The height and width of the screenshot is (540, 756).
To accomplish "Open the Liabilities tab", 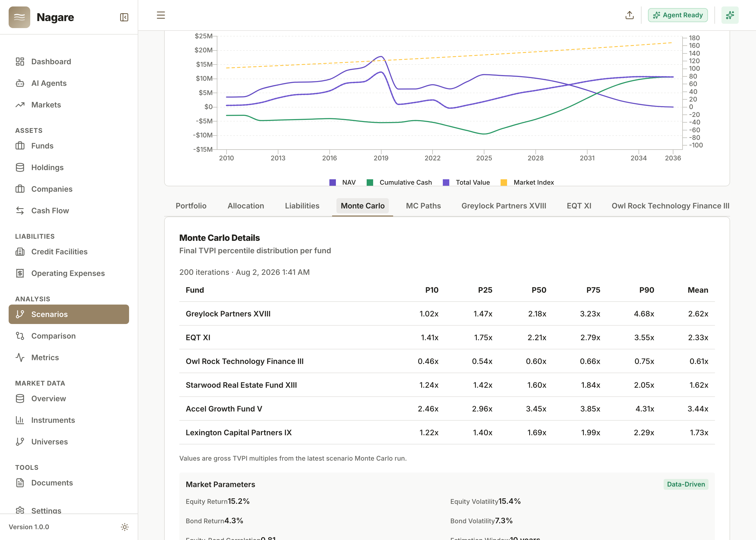I will pos(302,206).
